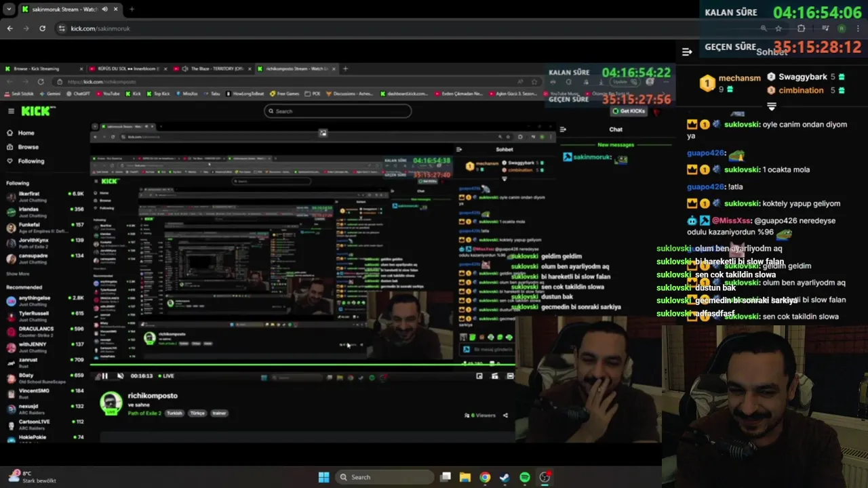868x488 pixels.
Task: Open Following in Kick sidebar
Action: [x=25, y=161]
